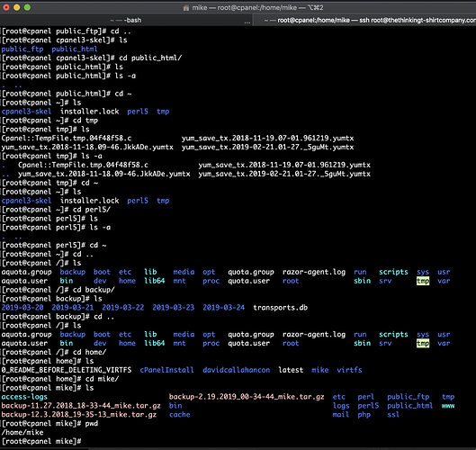Click the final command prompt line

[x=41, y=442]
